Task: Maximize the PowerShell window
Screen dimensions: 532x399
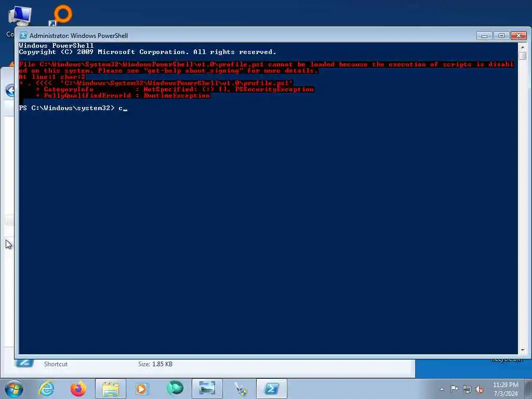Action: (x=501, y=36)
